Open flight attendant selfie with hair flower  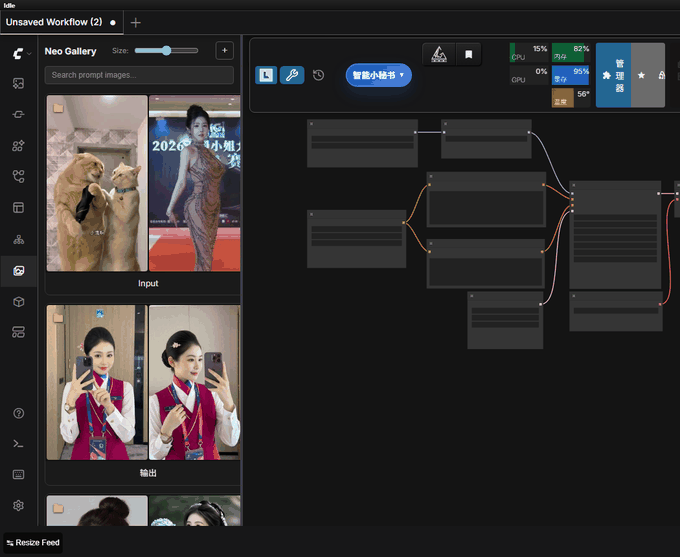[x=194, y=382]
